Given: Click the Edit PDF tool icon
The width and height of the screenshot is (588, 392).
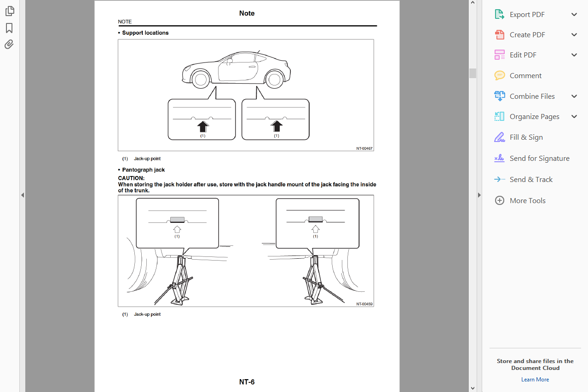Looking at the screenshot, I should click(x=499, y=55).
